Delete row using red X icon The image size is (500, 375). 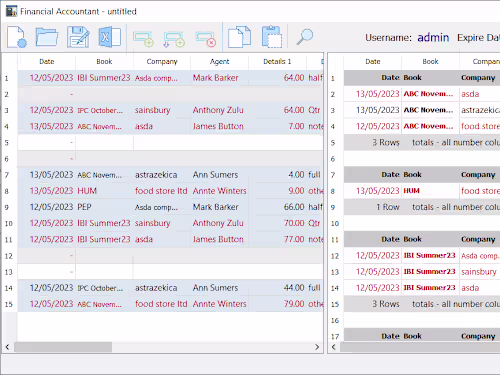[x=206, y=39]
